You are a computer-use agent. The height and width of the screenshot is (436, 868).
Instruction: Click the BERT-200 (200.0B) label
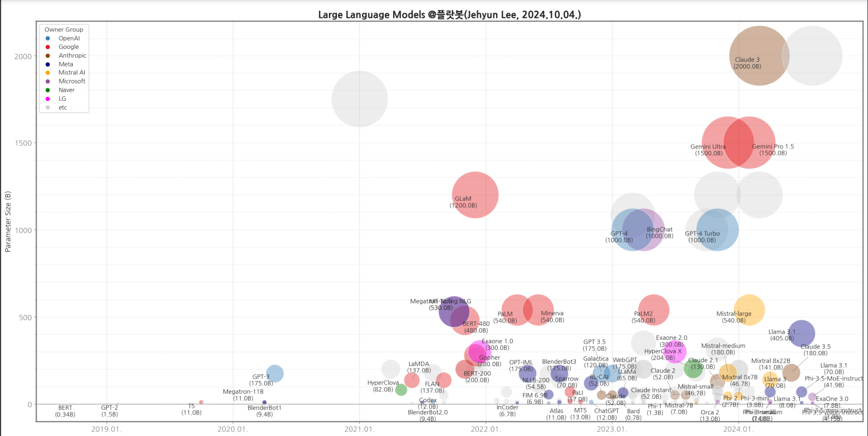click(477, 376)
